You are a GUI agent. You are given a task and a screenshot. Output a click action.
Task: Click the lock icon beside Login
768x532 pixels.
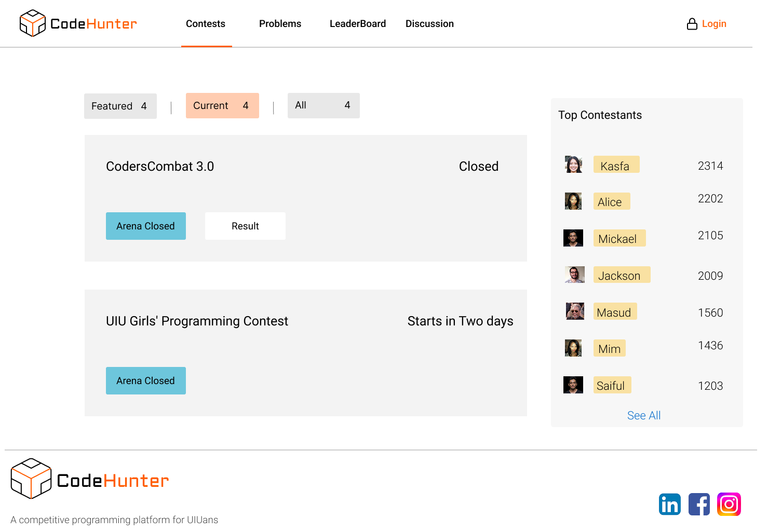(692, 24)
